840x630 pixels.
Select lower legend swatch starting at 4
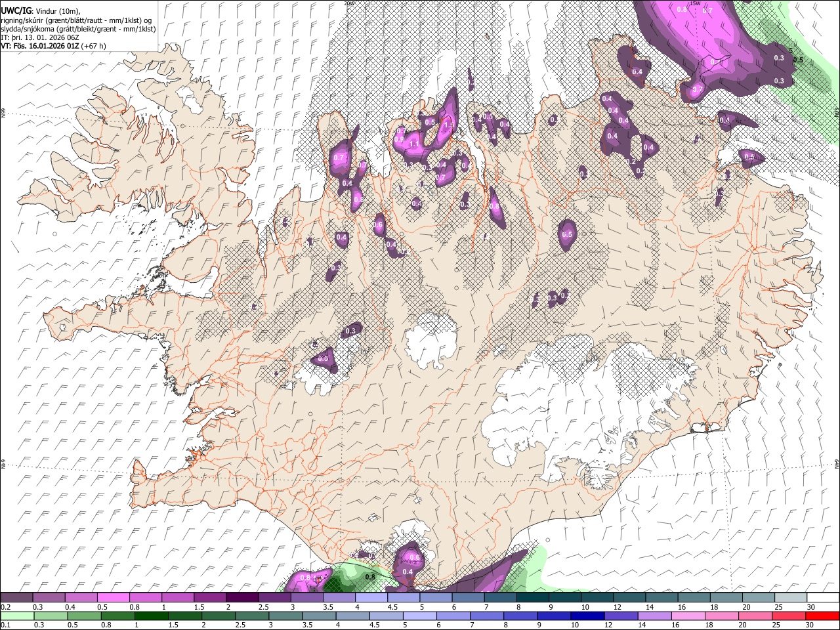(x=352, y=616)
